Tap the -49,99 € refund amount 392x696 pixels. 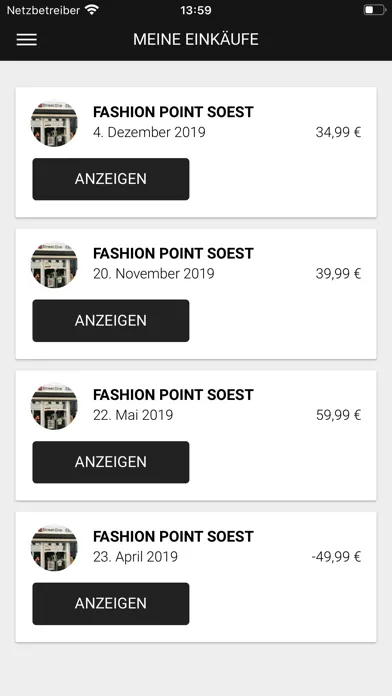pyautogui.click(x=337, y=557)
